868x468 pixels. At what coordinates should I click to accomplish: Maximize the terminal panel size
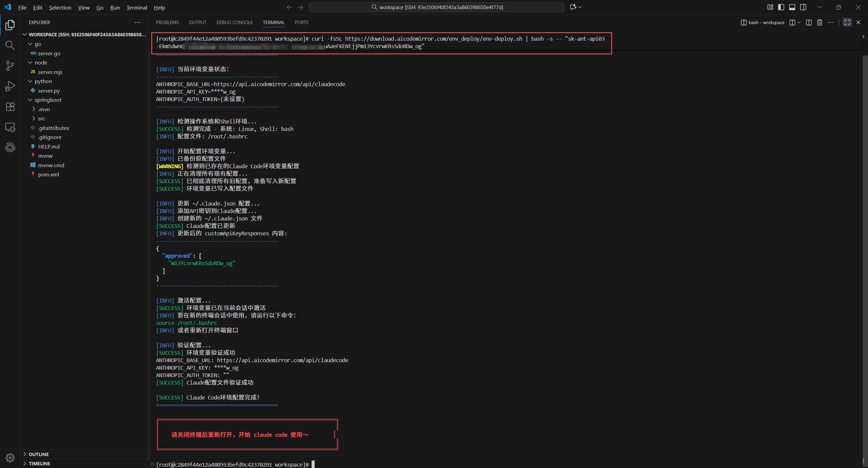click(847, 22)
